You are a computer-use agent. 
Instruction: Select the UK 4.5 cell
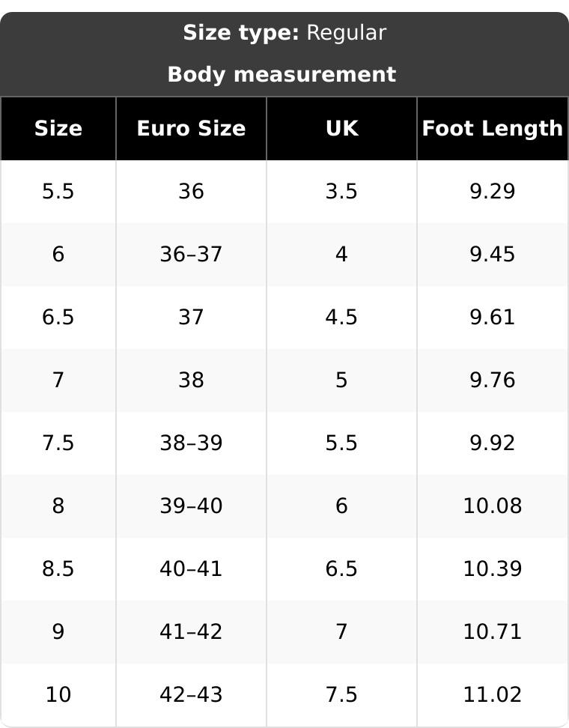pyautogui.click(x=341, y=317)
